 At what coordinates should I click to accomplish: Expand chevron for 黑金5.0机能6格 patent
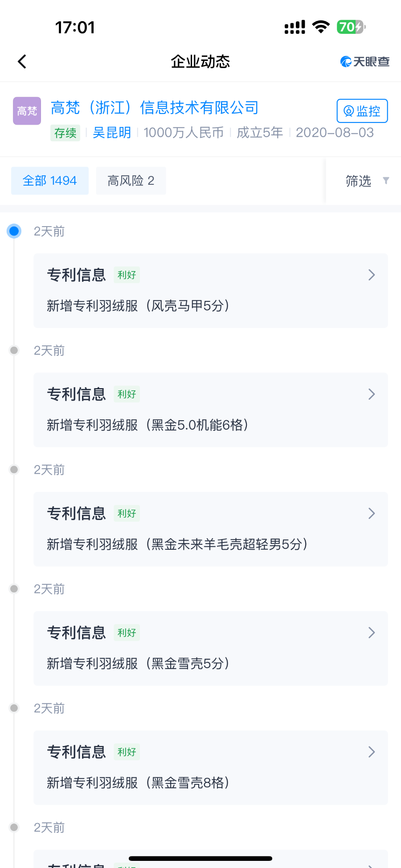[x=372, y=394]
